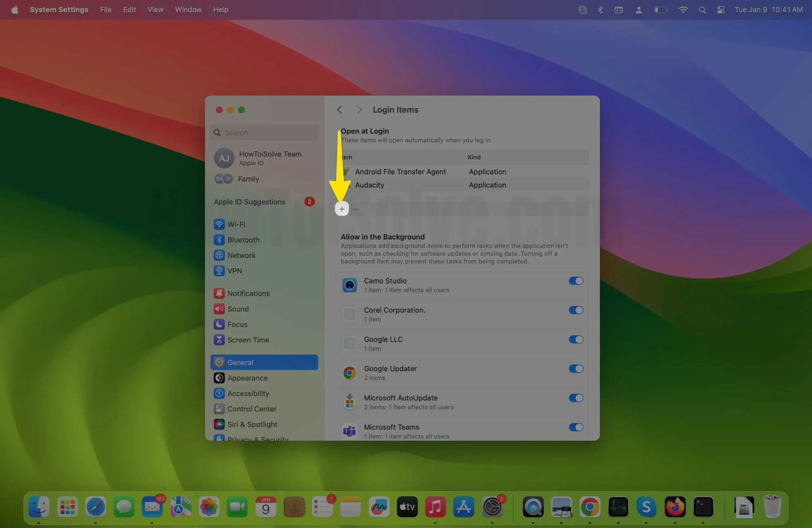Open Bluetooth settings in sidebar

coord(243,239)
